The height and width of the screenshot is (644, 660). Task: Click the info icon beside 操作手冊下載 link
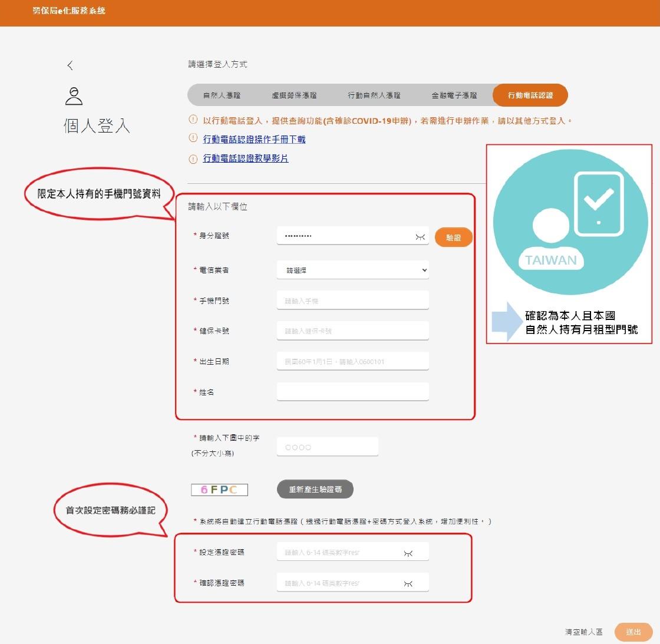[x=193, y=138]
